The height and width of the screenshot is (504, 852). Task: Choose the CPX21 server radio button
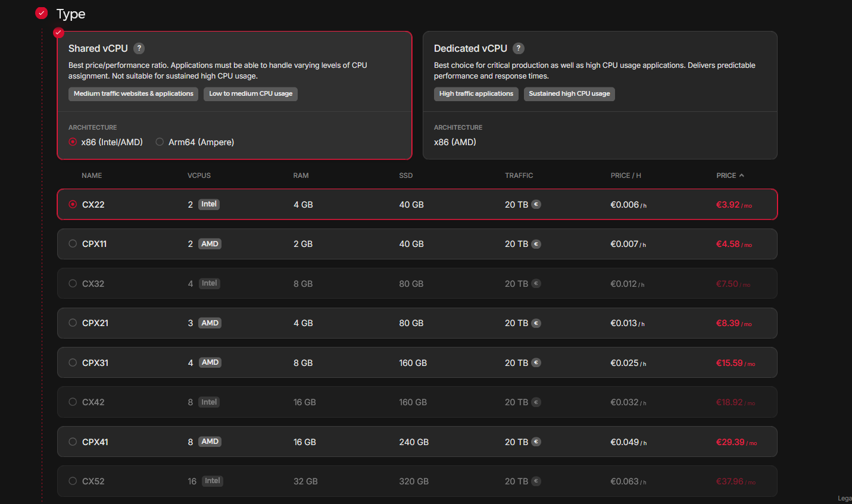(x=73, y=323)
